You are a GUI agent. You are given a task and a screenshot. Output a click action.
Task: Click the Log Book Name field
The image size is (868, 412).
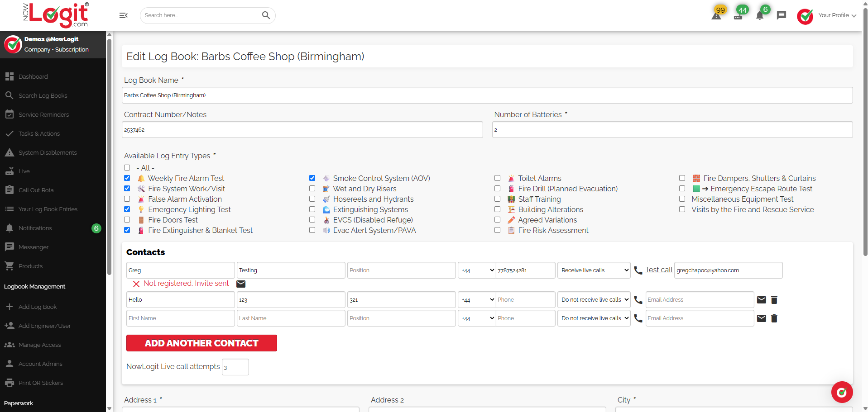coord(487,95)
